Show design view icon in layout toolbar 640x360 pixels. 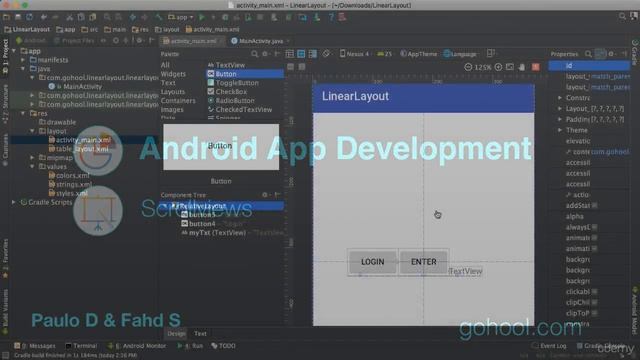(x=290, y=54)
